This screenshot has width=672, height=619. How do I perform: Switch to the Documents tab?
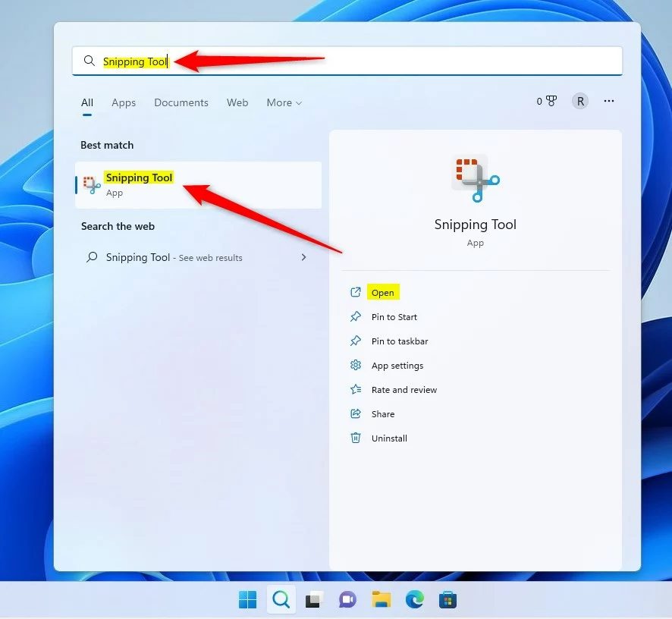tap(181, 102)
